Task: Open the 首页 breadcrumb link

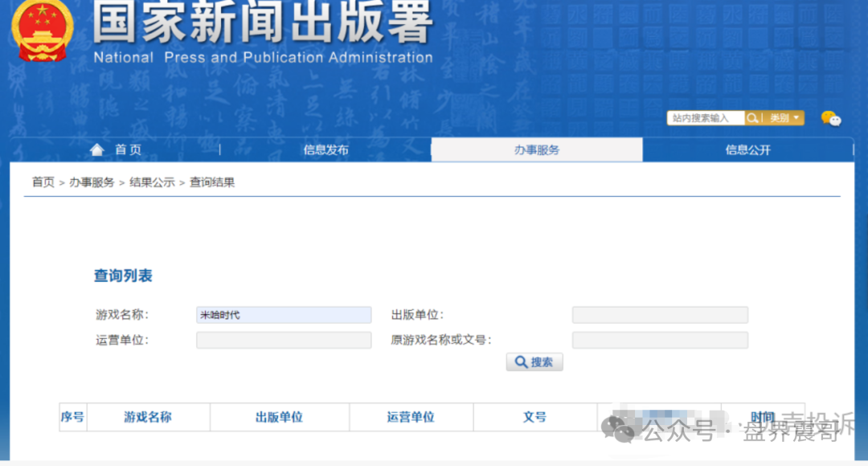Action: pos(43,182)
